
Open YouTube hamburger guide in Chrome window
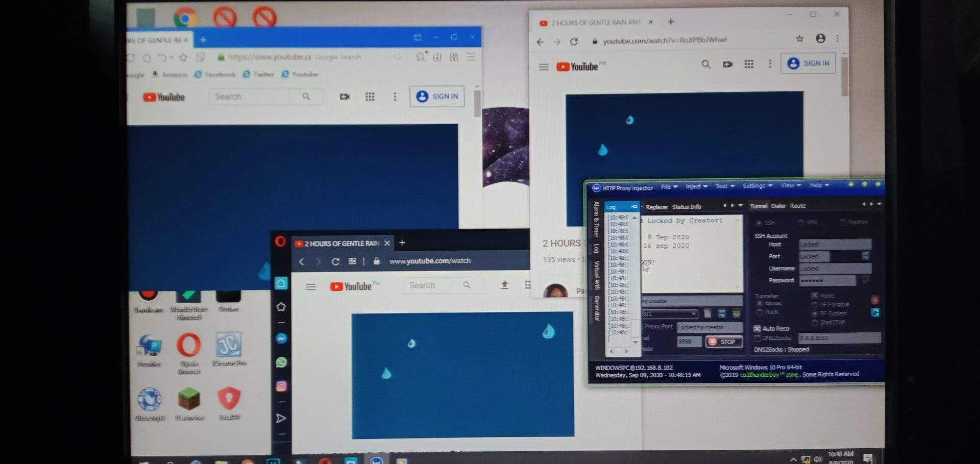coord(544,67)
